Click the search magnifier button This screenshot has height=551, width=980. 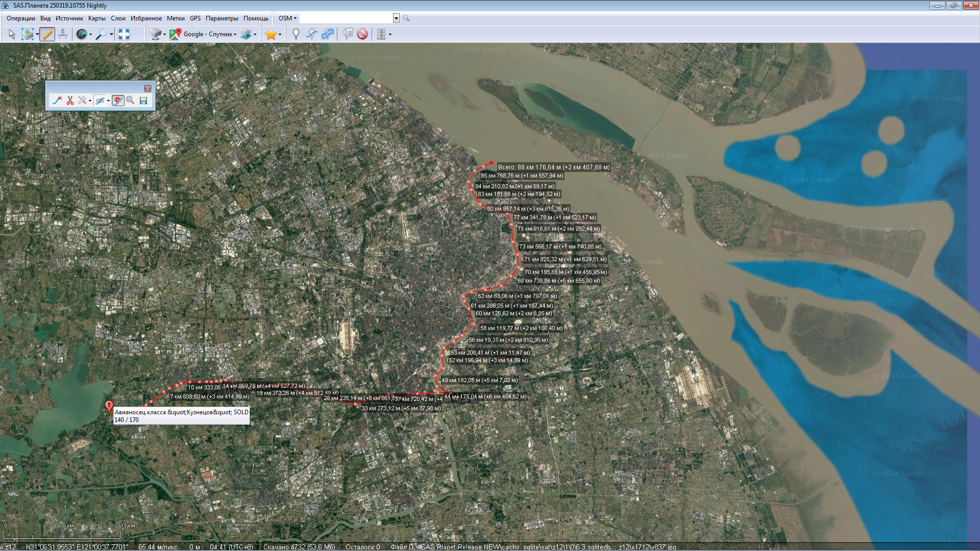pyautogui.click(x=406, y=18)
